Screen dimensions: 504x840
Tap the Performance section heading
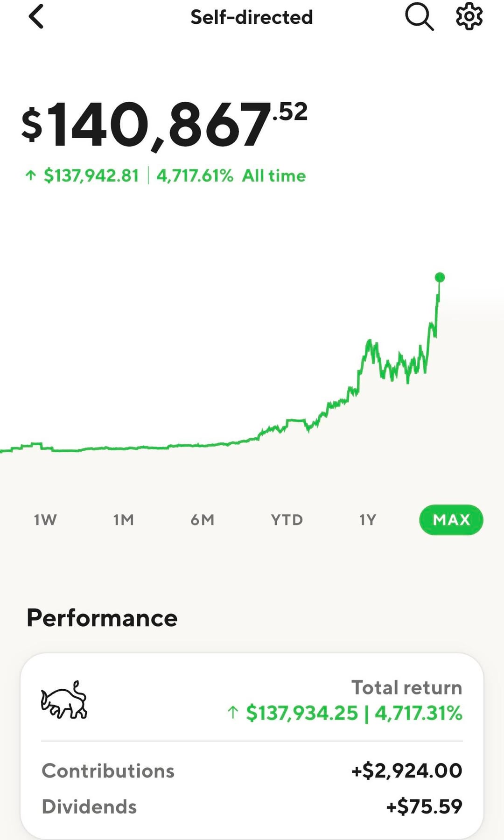pos(102,618)
